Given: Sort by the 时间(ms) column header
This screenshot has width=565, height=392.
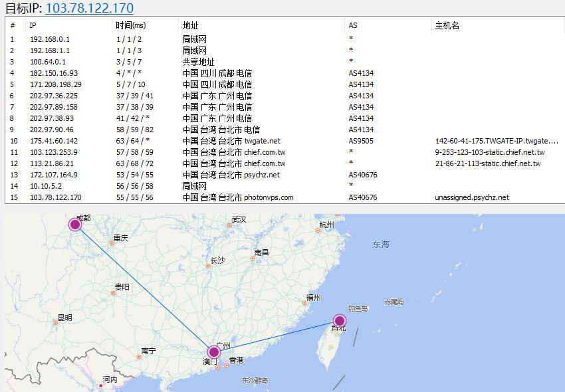Looking at the screenshot, I should 130,25.
